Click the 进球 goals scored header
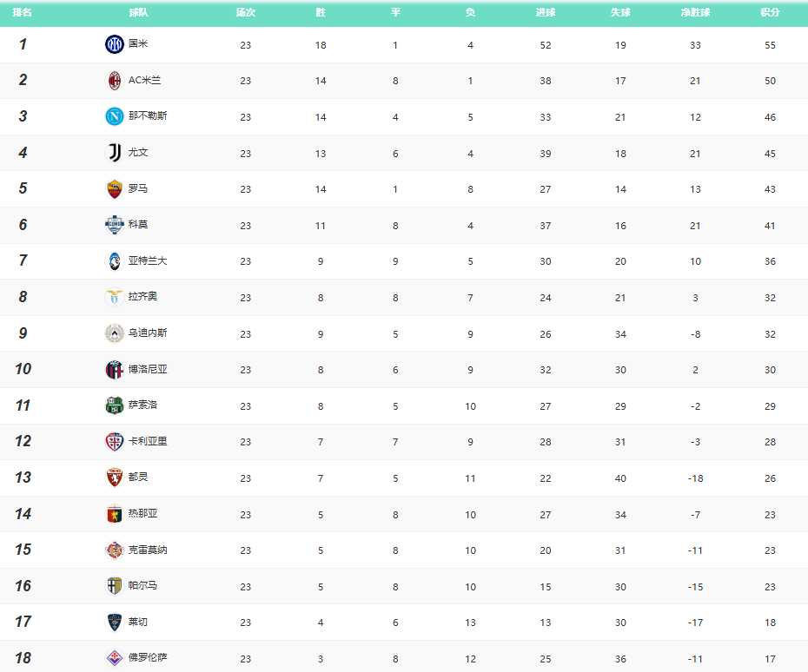This screenshot has height=672, width=808. 546,13
